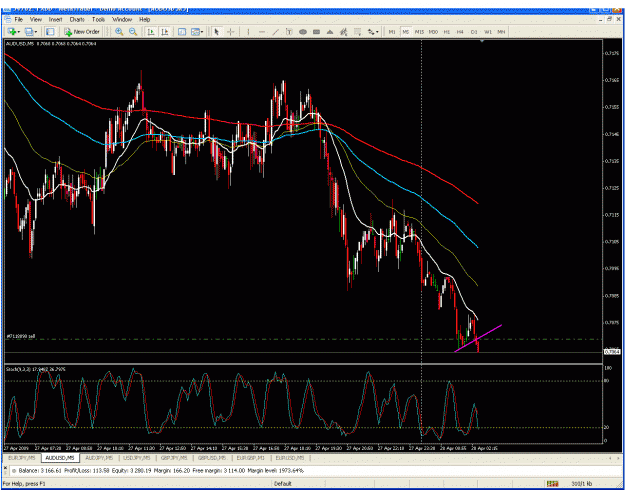Open the Tools menu

pos(98,19)
